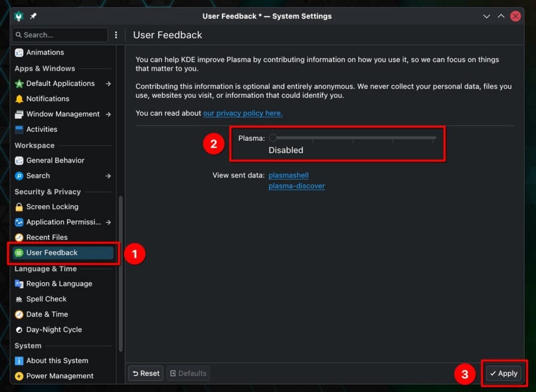Click the pin icon in the titlebar
The height and width of the screenshot is (392, 536).
pos(32,16)
